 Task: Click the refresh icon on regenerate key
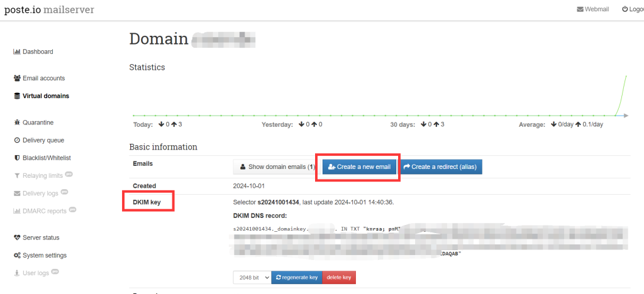279,278
